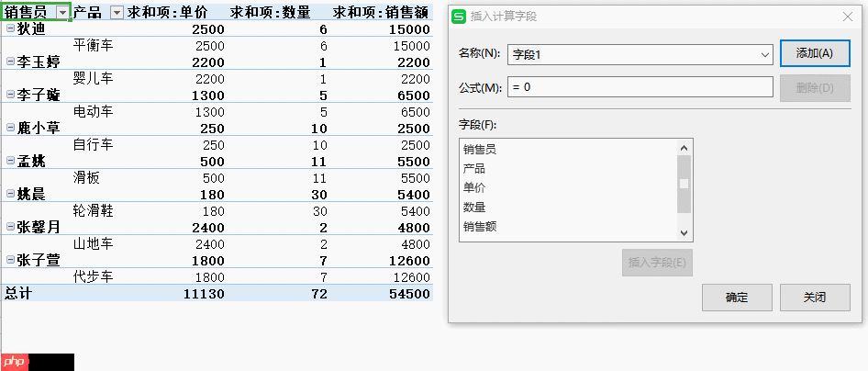
Task: Select the 求和项:数量 column header
Action: point(270,13)
